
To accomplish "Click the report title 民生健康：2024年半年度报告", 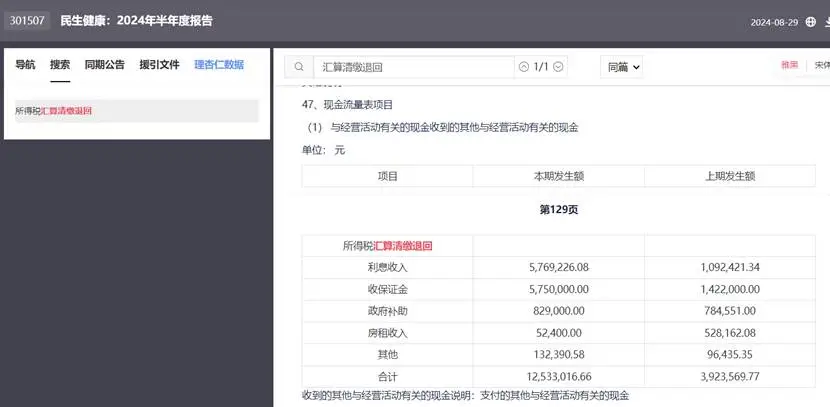I will coord(137,21).
